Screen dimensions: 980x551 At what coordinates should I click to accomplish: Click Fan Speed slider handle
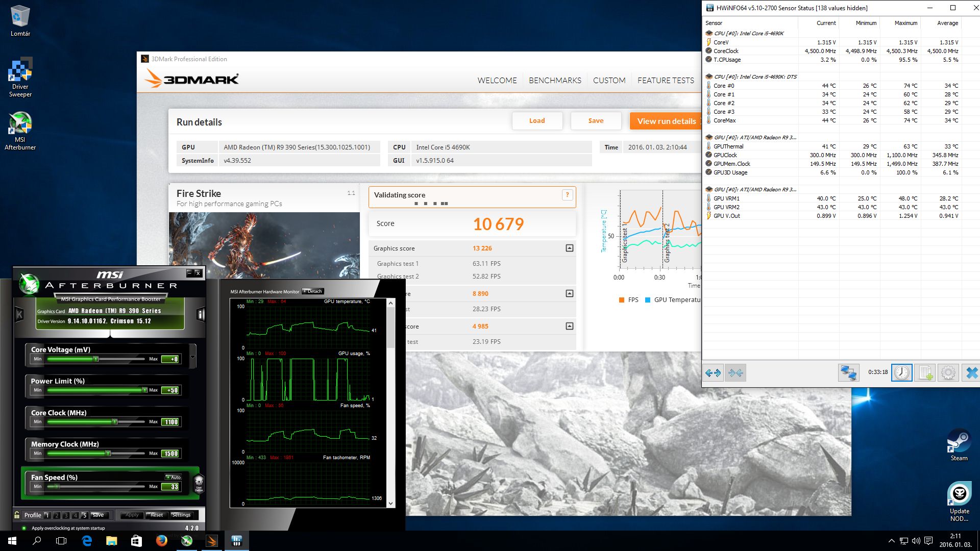(58, 487)
